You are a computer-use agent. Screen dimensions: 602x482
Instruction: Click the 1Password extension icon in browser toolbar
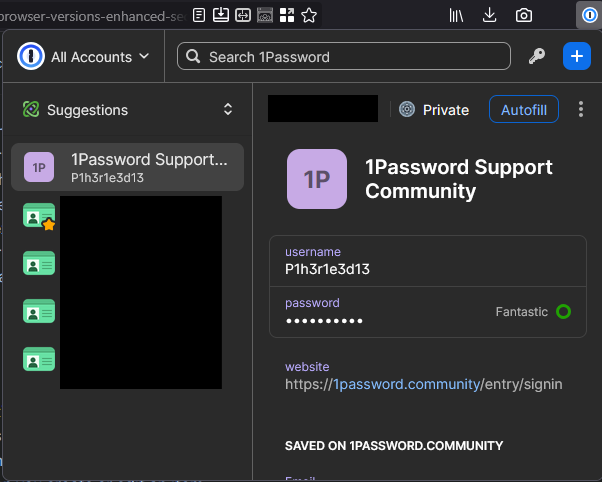pyautogui.click(x=588, y=15)
